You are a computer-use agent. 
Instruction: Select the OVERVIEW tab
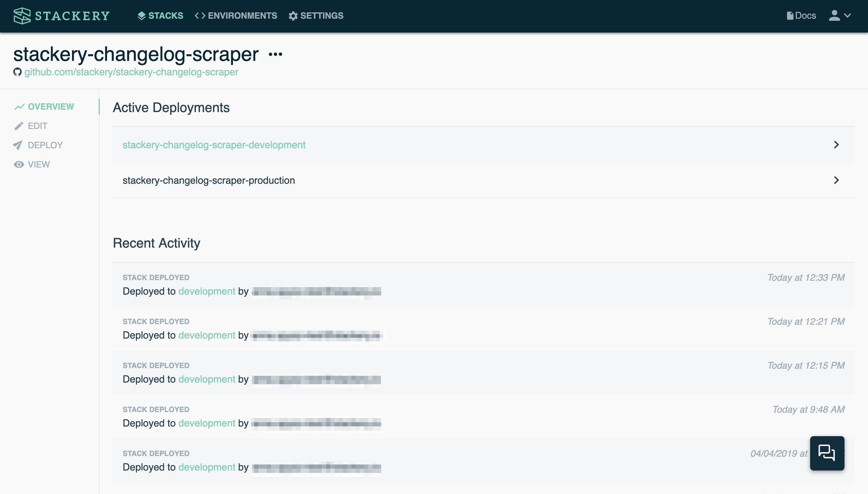tap(51, 106)
